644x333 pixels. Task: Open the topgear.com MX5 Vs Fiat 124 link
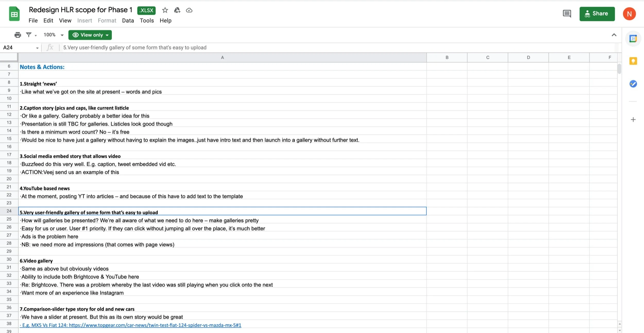pyautogui.click(x=131, y=325)
